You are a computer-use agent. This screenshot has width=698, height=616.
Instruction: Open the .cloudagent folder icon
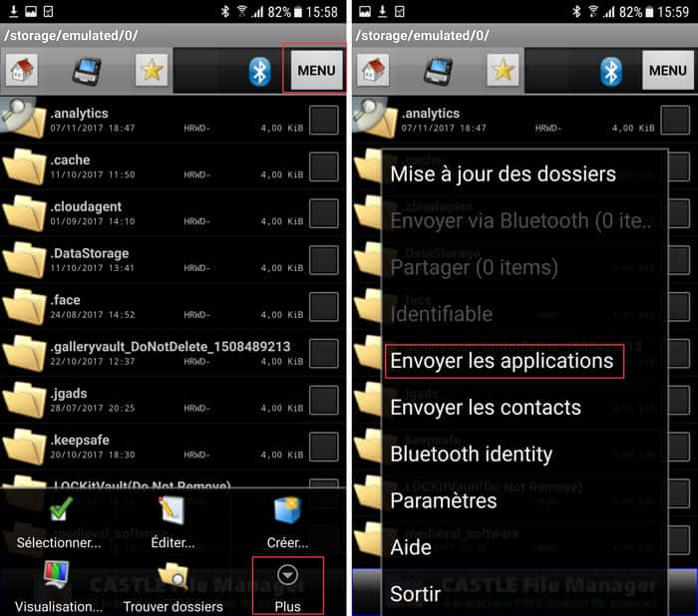(25, 213)
